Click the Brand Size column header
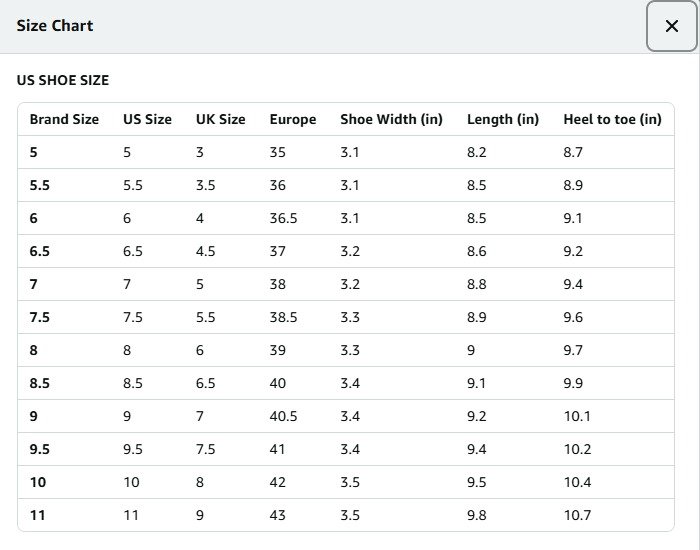The height and width of the screenshot is (550, 700). tap(64, 119)
